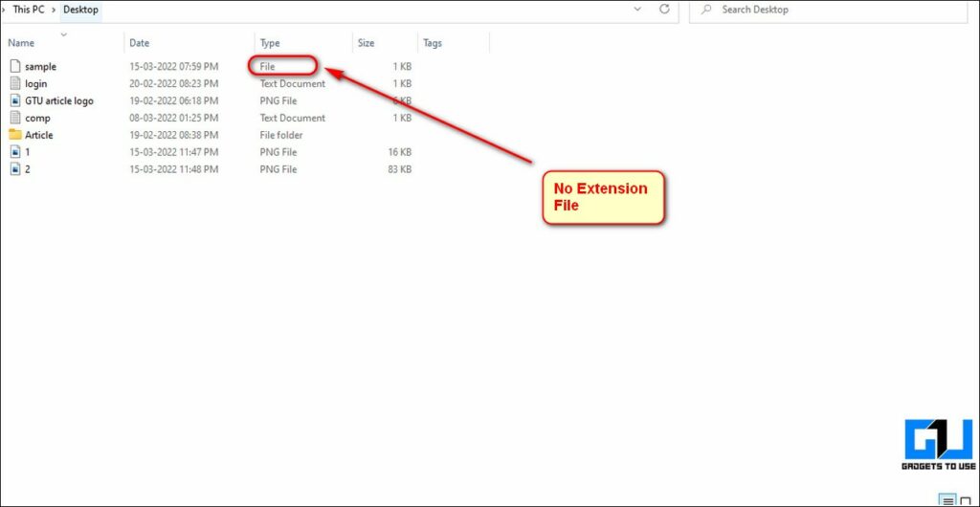Toggle sort direction arrow above Name
Screen dimensions: 980x507
click(x=63, y=34)
